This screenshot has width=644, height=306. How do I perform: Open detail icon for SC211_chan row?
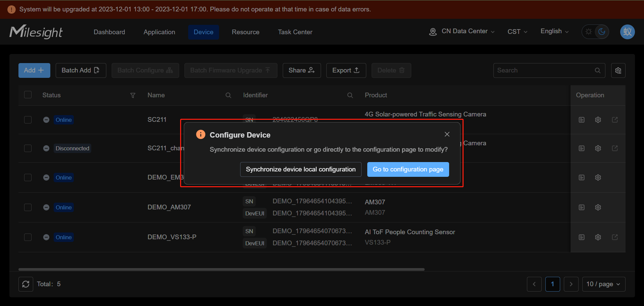(582, 148)
